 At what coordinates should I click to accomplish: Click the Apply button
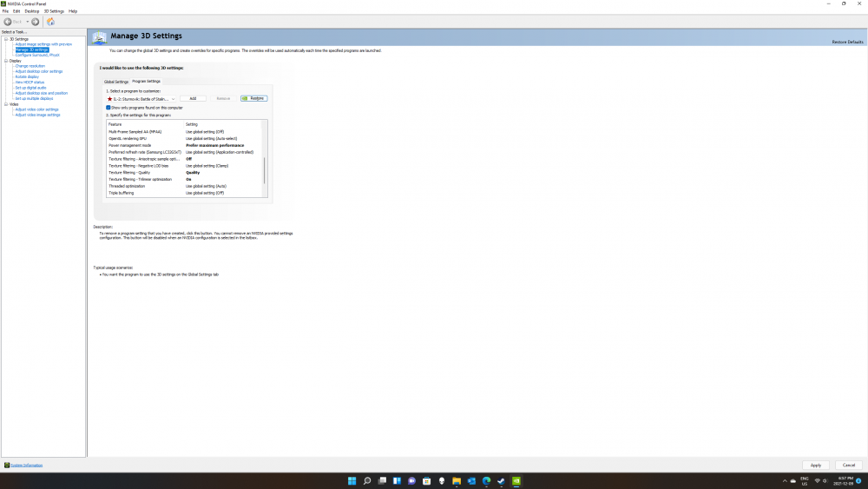815,466
